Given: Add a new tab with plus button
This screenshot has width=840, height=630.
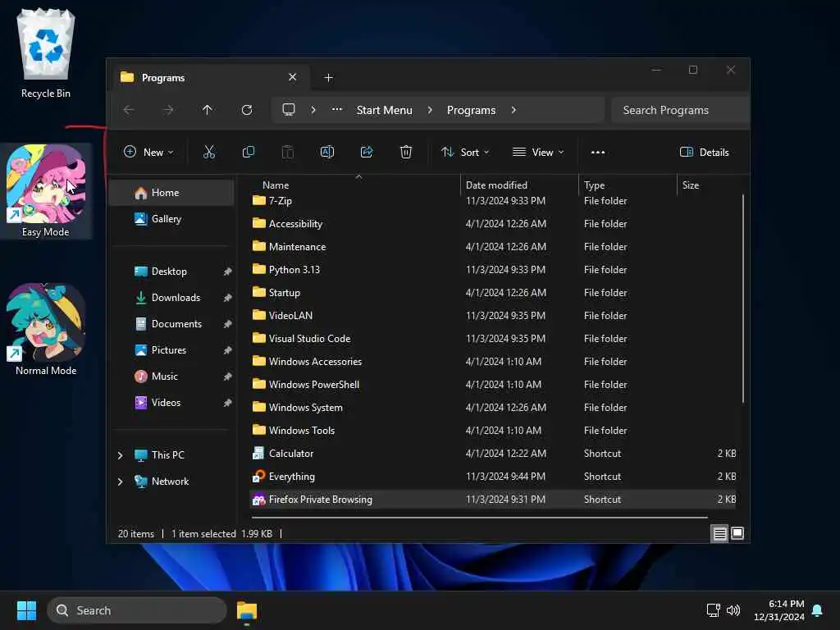Looking at the screenshot, I should [x=329, y=78].
